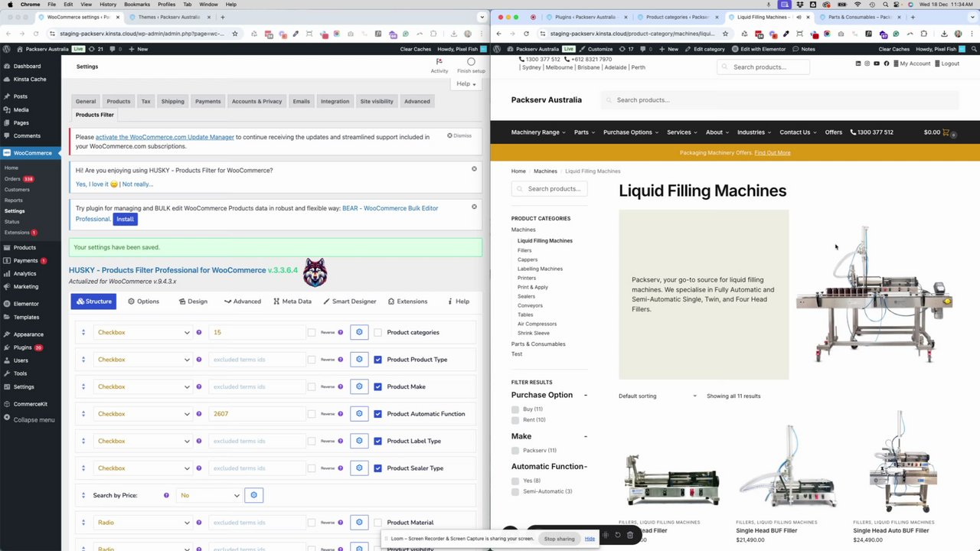
Task: Click the Install button for BEAR plugin
Action: click(125, 219)
